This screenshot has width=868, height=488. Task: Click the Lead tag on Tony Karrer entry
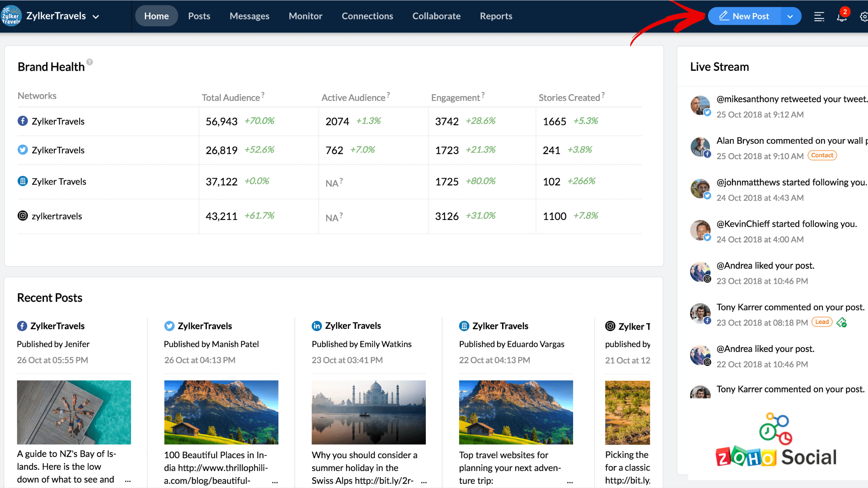coord(822,322)
